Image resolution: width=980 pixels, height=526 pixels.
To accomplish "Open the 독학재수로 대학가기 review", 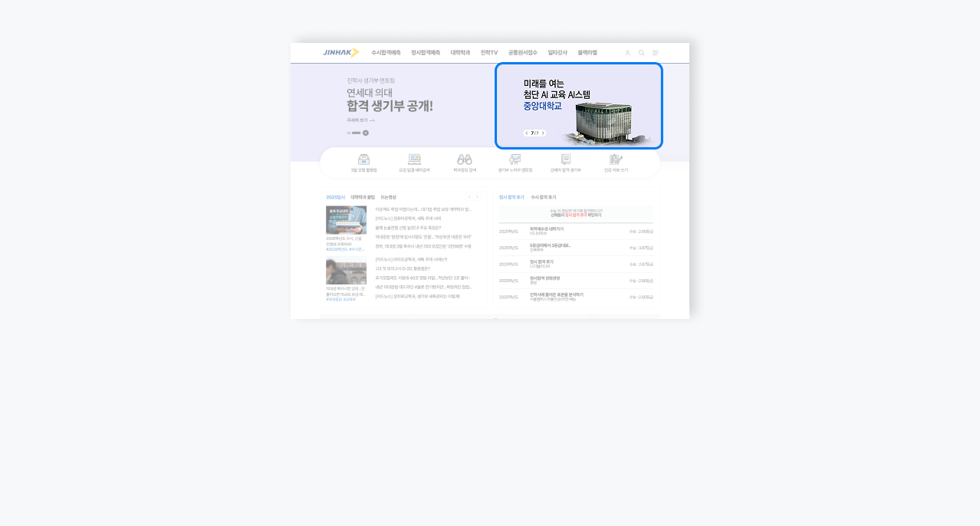I will [x=576, y=231].
